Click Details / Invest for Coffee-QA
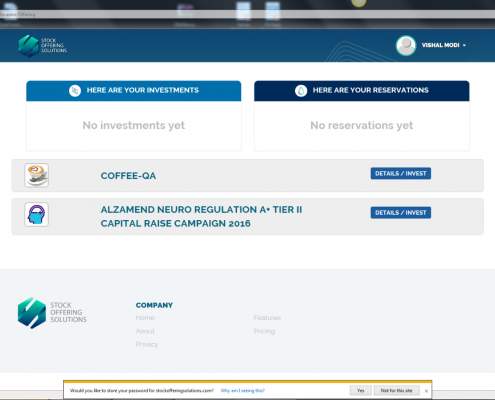495x400 pixels. coord(401,173)
